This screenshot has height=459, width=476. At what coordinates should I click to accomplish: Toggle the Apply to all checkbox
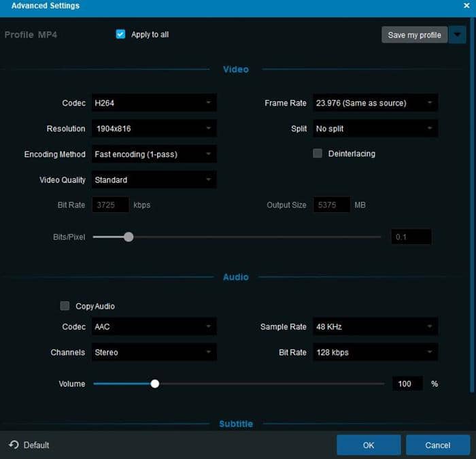point(121,35)
